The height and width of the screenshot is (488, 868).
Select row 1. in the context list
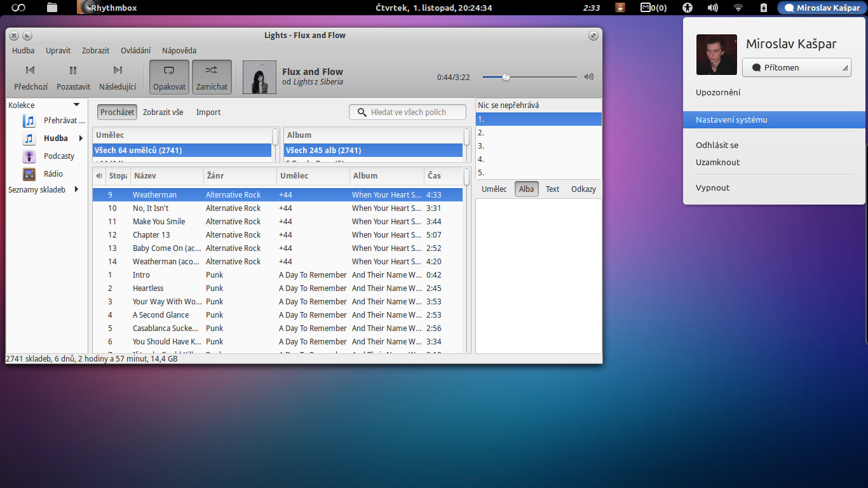tap(539, 119)
